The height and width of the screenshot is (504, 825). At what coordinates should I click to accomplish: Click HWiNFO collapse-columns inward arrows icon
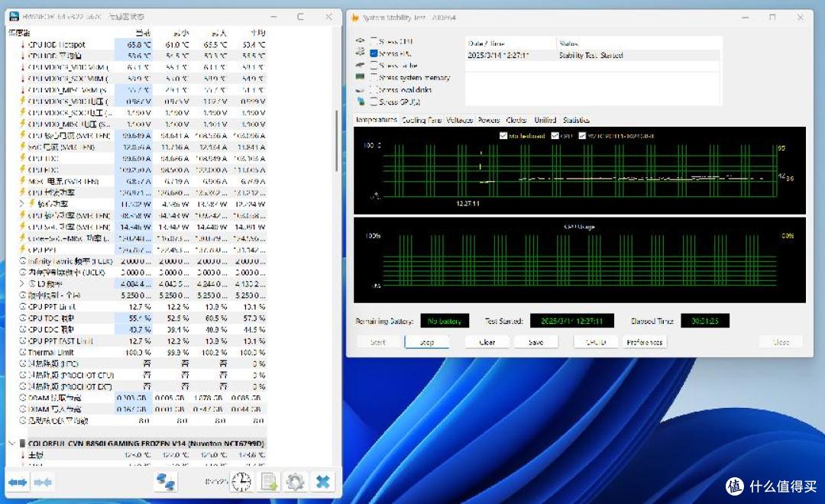43,482
